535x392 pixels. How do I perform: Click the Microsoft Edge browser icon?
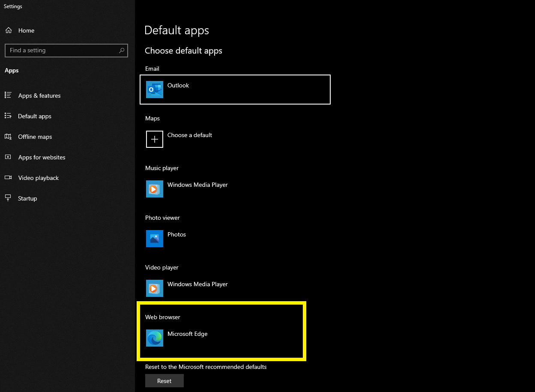click(x=155, y=338)
